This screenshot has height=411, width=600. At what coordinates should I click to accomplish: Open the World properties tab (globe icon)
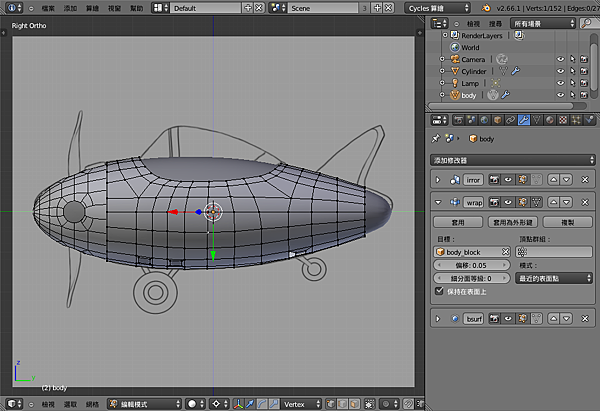[x=484, y=120]
